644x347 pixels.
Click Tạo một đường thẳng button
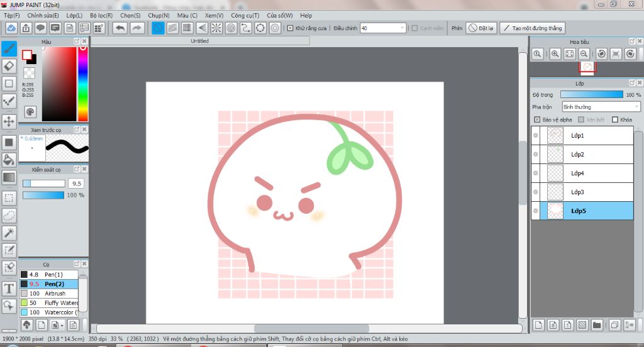click(x=533, y=28)
